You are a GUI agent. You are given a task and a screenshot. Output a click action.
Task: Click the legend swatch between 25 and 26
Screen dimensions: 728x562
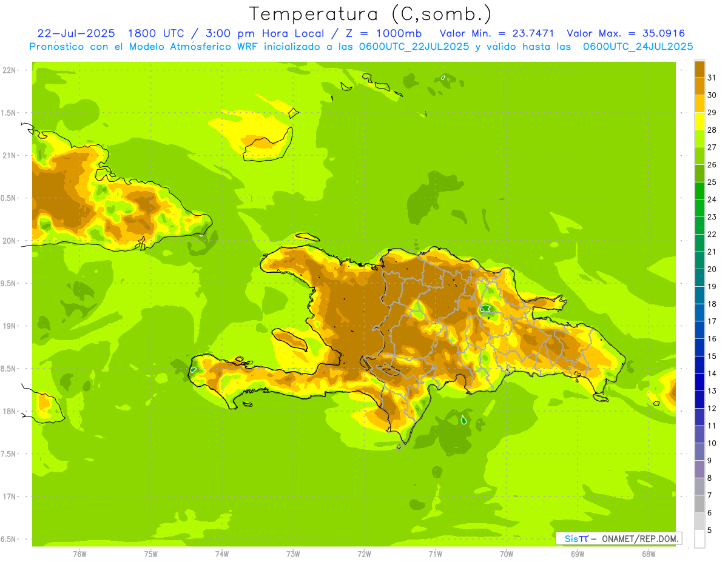[x=699, y=173]
